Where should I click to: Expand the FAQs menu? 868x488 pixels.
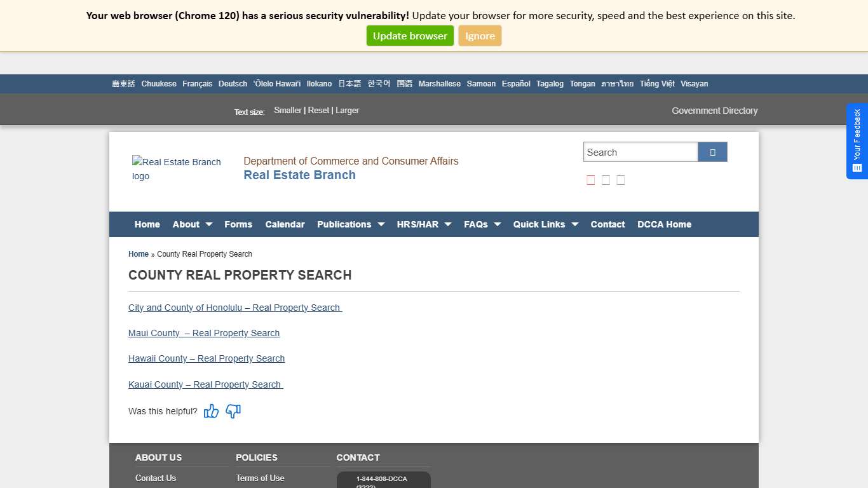click(482, 224)
